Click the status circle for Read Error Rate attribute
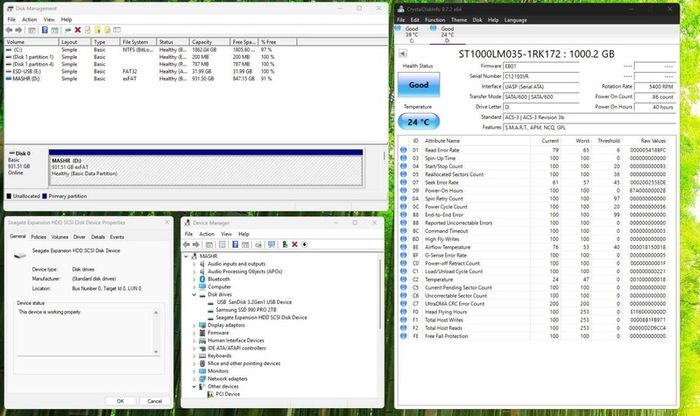The width and height of the screenshot is (700, 416). 404,150
